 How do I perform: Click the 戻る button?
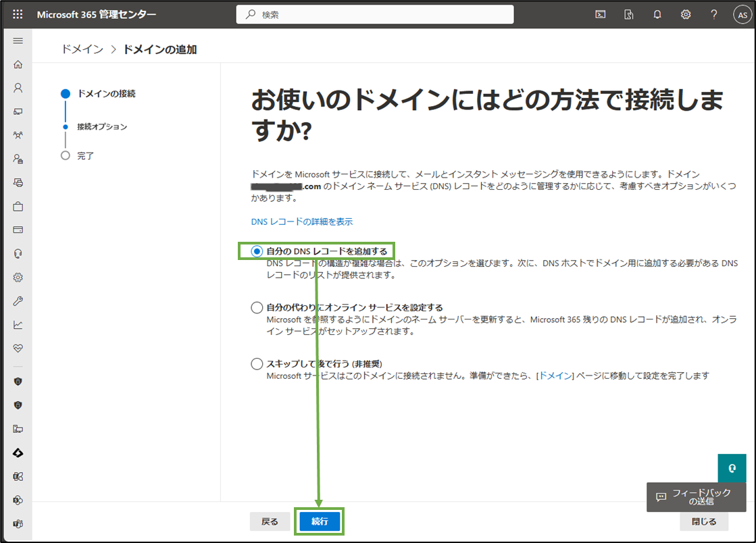click(270, 521)
